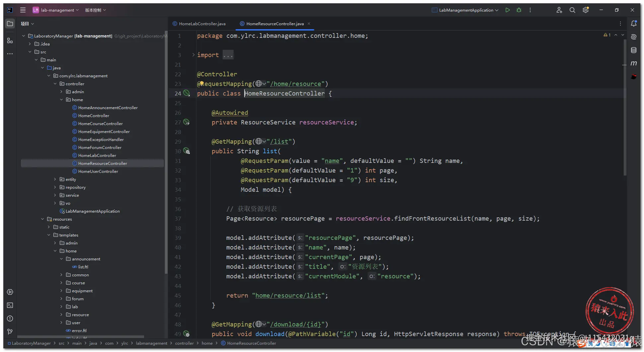Expand the folded import block
This screenshot has width=644, height=352.
click(x=193, y=55)
